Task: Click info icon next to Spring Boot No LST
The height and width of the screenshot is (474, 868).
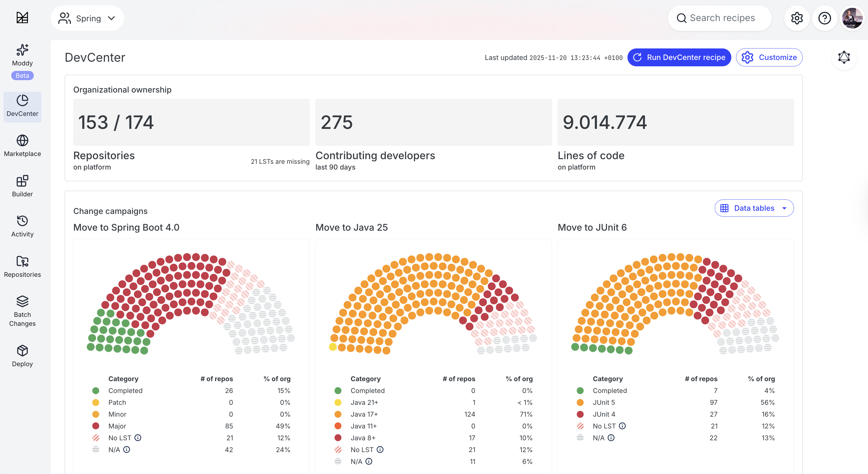Action: pyautogui.click(x=138, y=438)
